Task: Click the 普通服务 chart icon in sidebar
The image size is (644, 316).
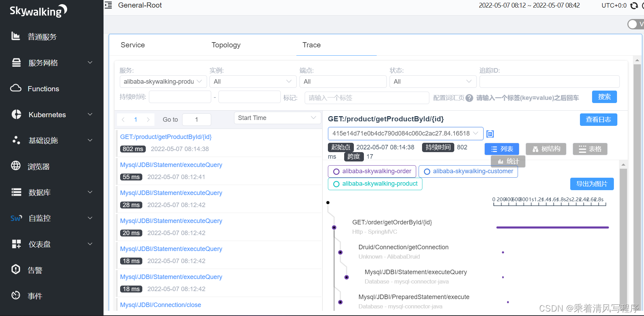Action: click(x=16, y=36)
